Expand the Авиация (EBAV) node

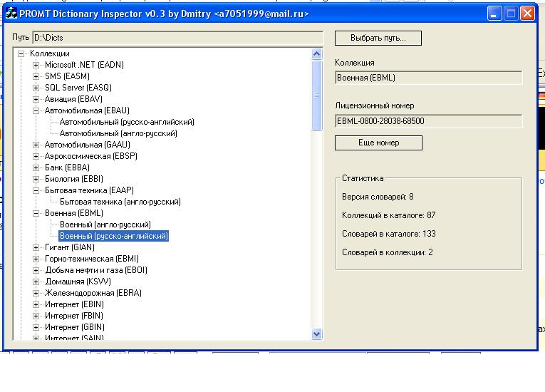coord(36,99)
